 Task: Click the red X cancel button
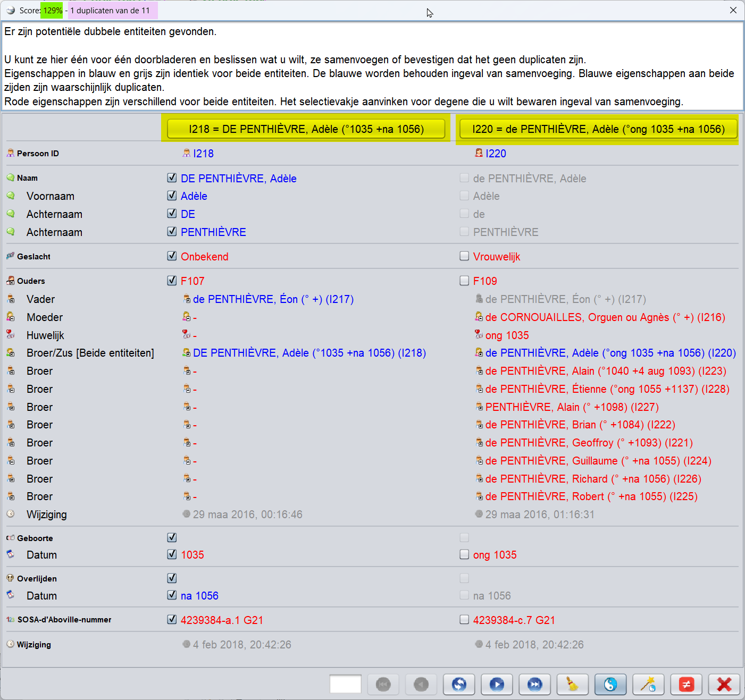pos(724,684)
